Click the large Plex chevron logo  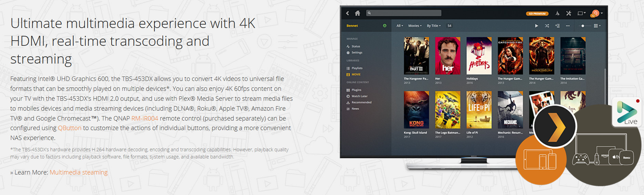[555, 127]
